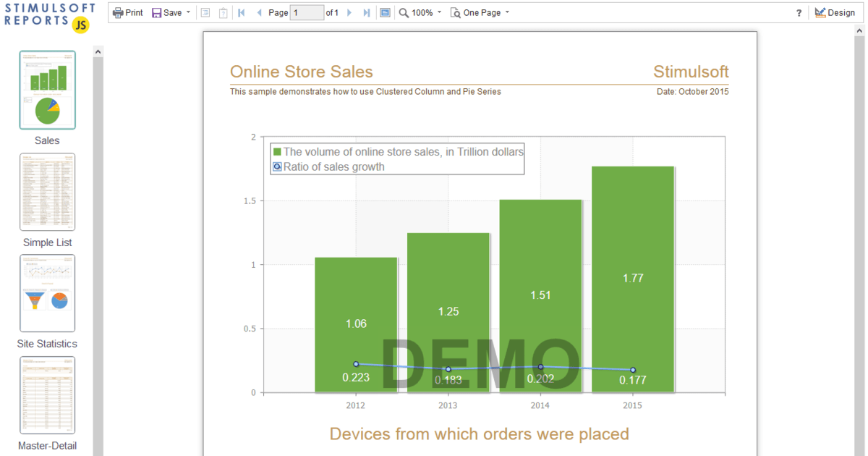The image size is (868, 456).
Task: Click the Save button
Action: point(165,12)
